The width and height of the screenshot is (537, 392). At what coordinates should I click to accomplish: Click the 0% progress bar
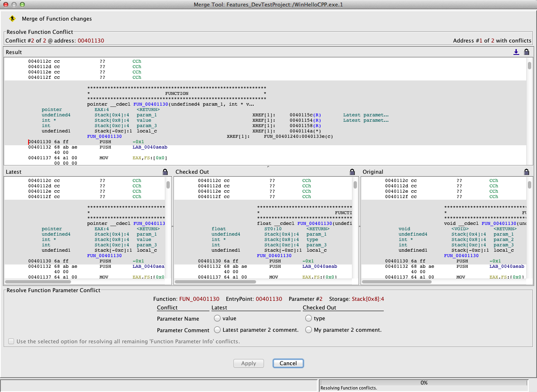tap(424, 383)
